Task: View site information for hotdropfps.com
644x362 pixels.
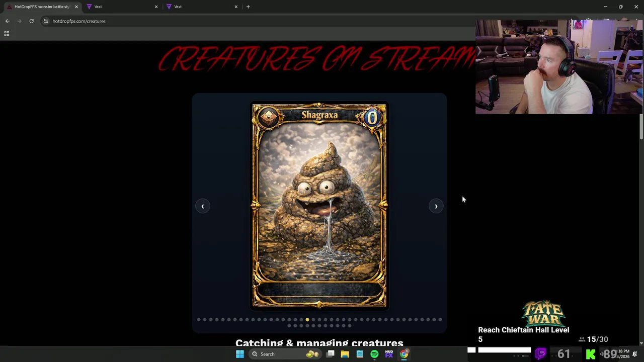Action: pyautogui.click(x=46, y=21)
